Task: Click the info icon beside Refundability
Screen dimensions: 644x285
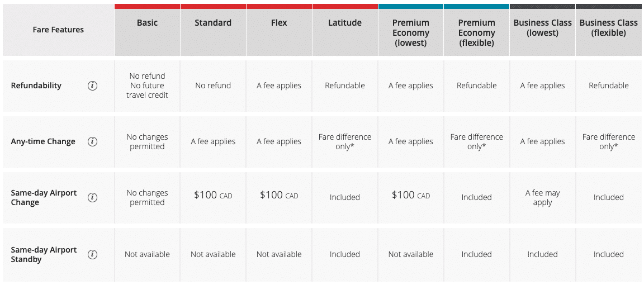Action: coord(93,85)
